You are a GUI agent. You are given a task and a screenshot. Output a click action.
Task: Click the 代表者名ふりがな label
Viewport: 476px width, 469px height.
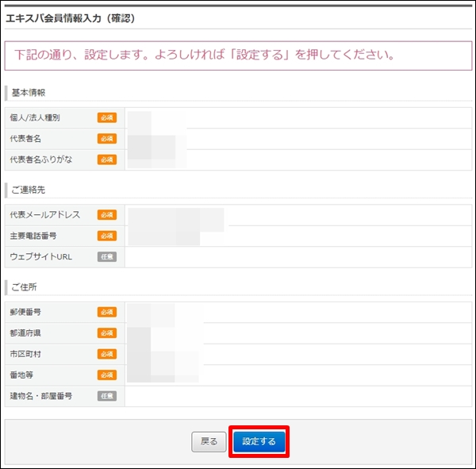click(x=41, y=160)
